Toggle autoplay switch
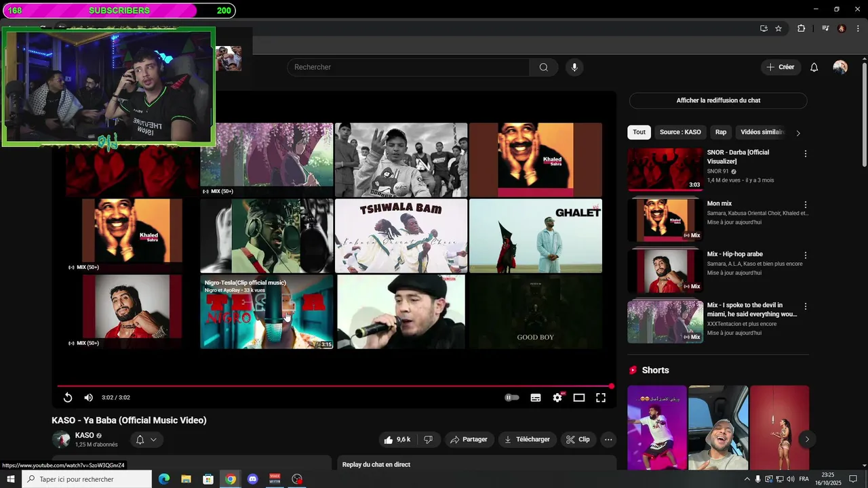 512,398
